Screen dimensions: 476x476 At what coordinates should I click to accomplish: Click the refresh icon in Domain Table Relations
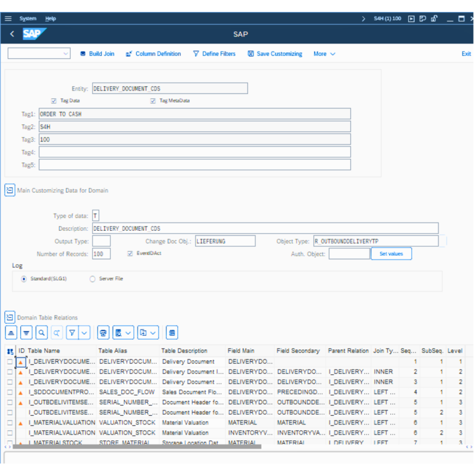click(x=102, y=333)
